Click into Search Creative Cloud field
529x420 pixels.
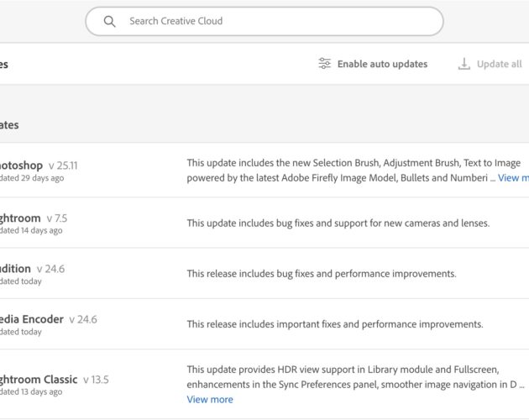click(x=264, y=21)
